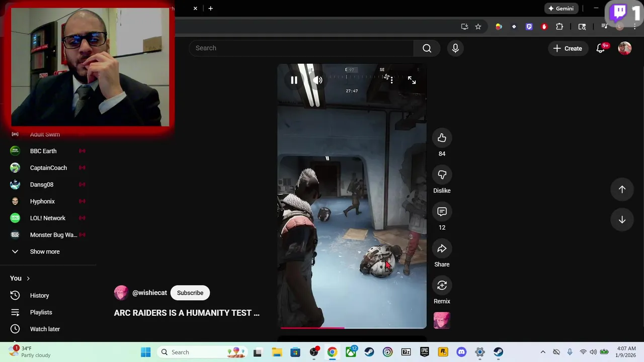The height and width of the screenshot is (362, 644).
Task: Start voice search with microphone icon
Action: (x=455, y=48)
